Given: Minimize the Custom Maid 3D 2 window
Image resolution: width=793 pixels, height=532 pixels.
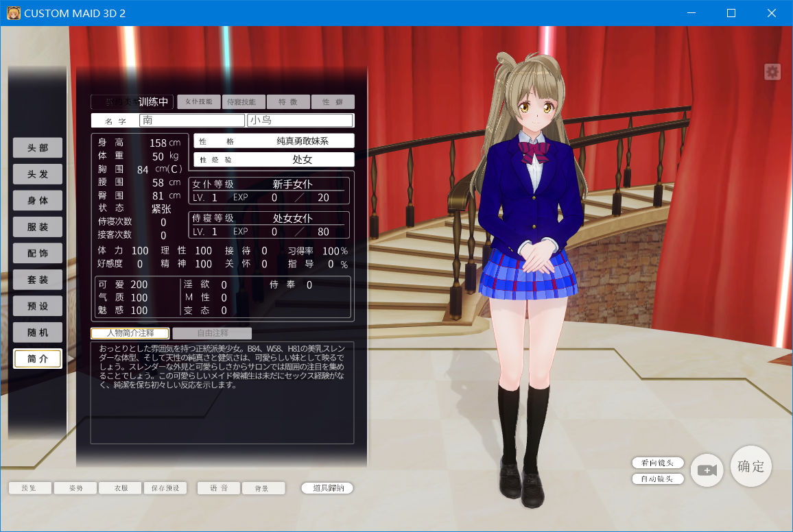Looking at the screenshot, I should click(x=691, y=13).
